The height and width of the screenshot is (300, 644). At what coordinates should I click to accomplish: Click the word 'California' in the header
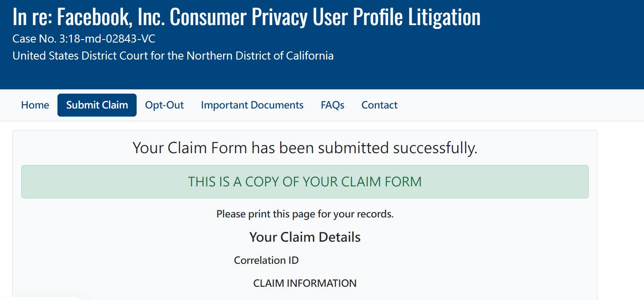click(309, 56)
